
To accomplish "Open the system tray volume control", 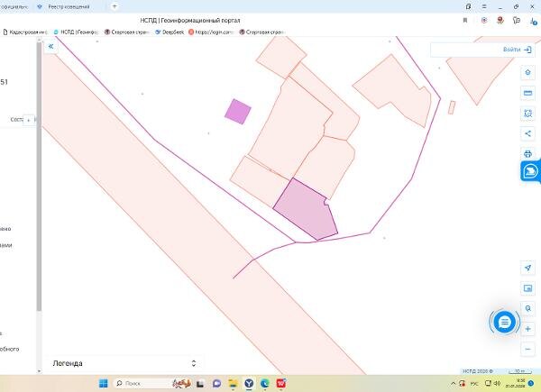I will [497, 383].
